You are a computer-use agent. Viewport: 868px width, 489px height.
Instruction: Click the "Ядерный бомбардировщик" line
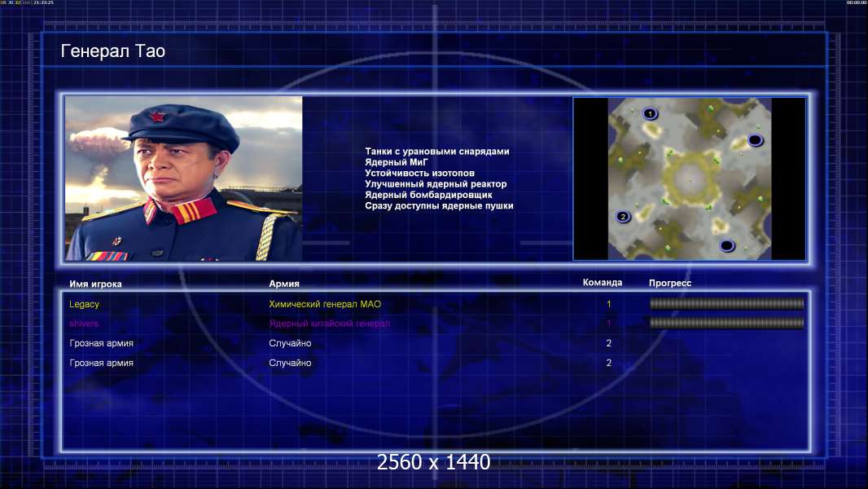(428, 195)
